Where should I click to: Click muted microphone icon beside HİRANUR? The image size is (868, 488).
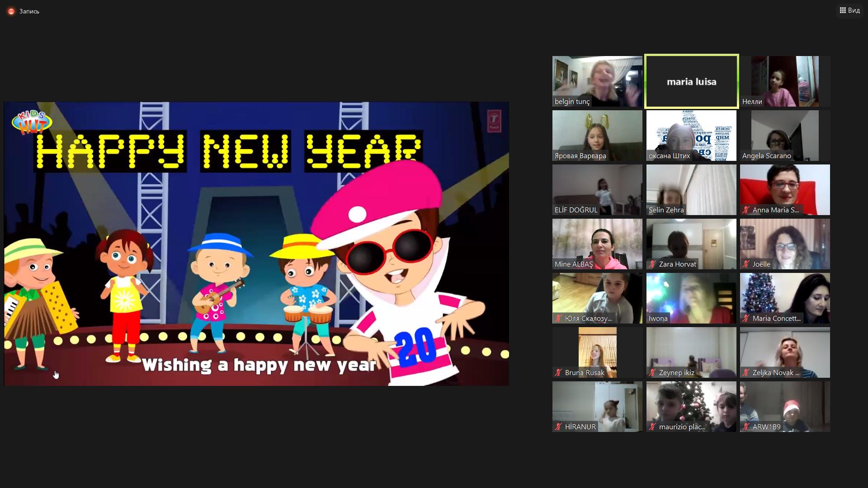[558, 427]
